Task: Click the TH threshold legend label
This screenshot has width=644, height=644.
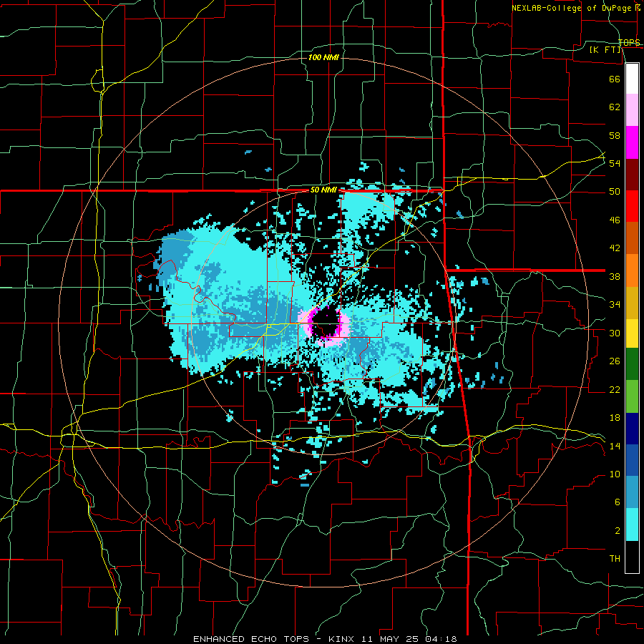Action: pos(615,559)
